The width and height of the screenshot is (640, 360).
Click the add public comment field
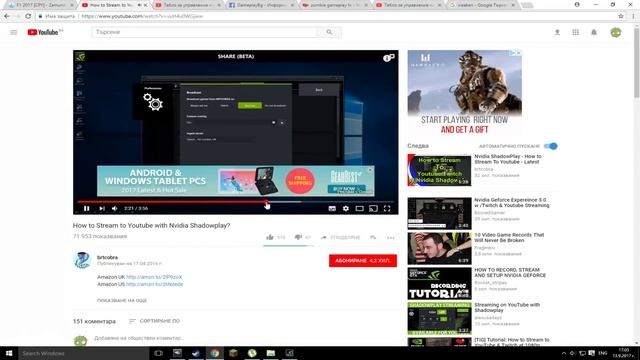click(139, 338)
